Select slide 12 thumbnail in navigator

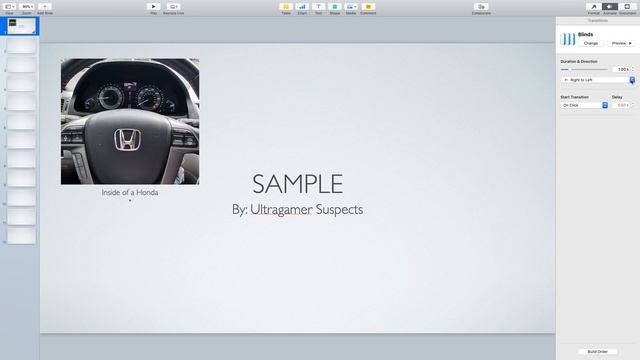[22, 236]
